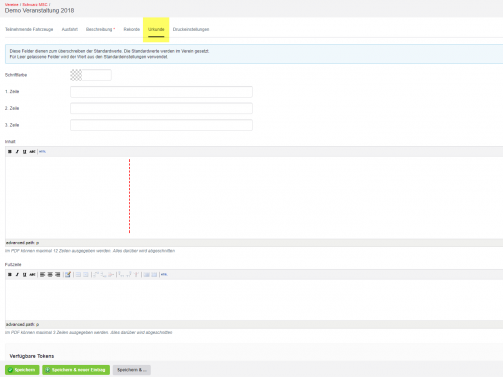Image resolution: width=503 pixels, height=377 pixels.
Task: Open table row properties in Fußzeile toolbar
Action: [x=78, y=275]
